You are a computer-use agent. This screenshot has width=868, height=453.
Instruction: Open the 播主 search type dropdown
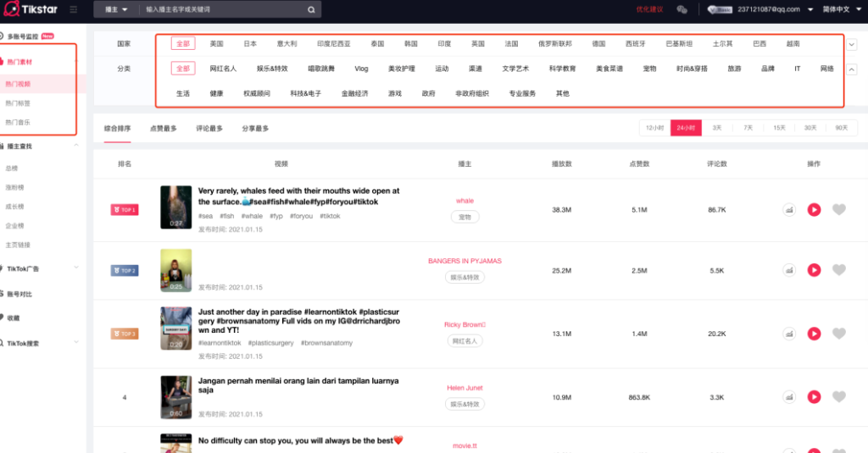click(116, 9)
